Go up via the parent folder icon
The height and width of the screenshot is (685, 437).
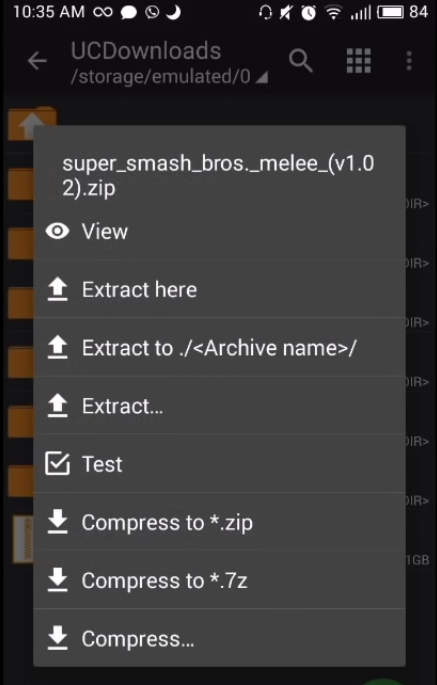[32, 122]
